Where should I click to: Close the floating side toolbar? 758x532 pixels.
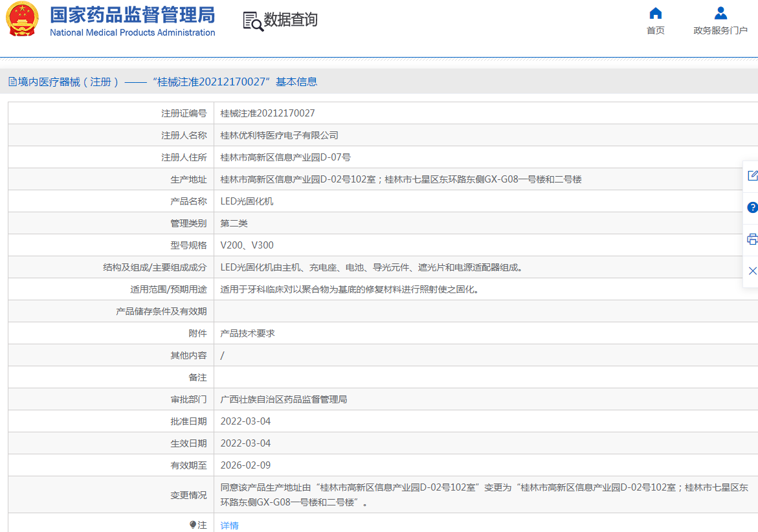(752, 271)
